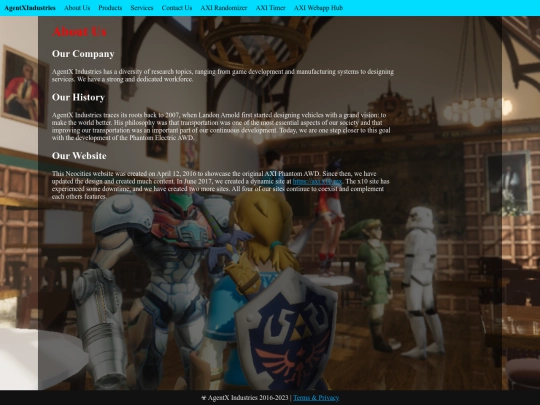The width and height of the screenshot is (540, 405).
Task: Open the Products menu item
Action: tap(110, 8)
